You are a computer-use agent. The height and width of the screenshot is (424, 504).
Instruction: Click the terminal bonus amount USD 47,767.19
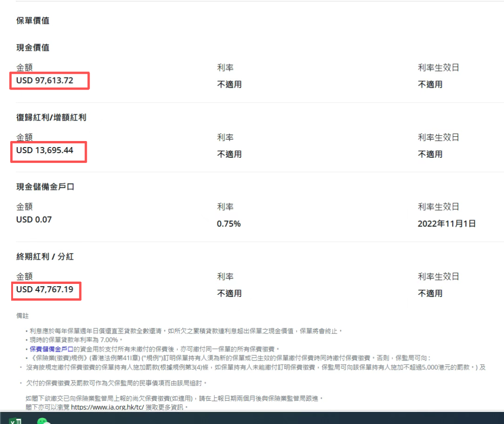[45, 290]
